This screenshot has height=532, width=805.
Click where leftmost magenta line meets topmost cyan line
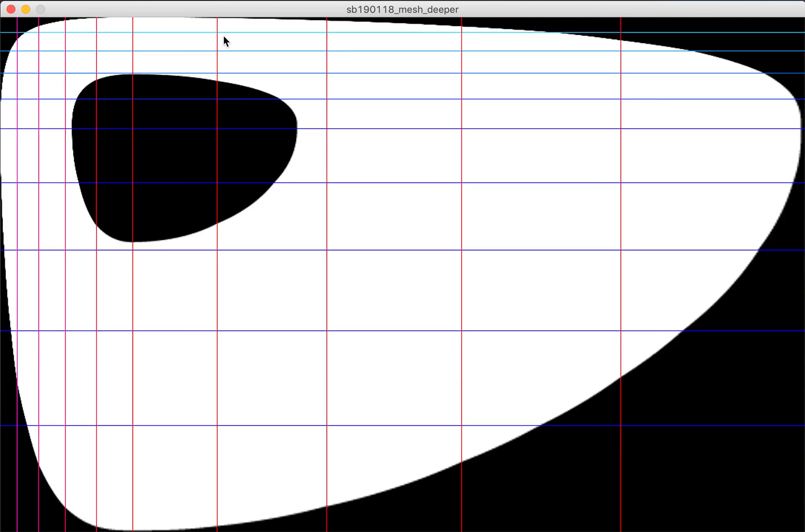(17, 32)
